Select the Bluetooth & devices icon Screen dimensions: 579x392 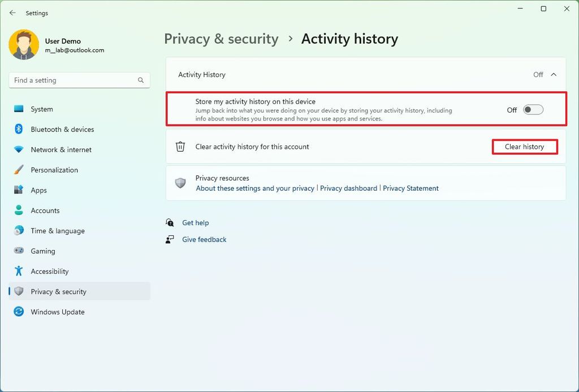coord(19,129)
